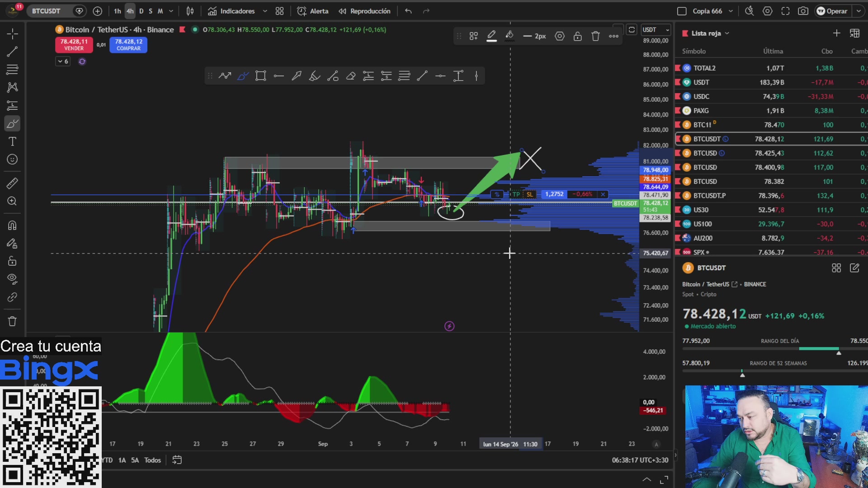Viewport: 868px width, 488px height.
Task: Create an Alerta
Action: click(x=312, y=11)
